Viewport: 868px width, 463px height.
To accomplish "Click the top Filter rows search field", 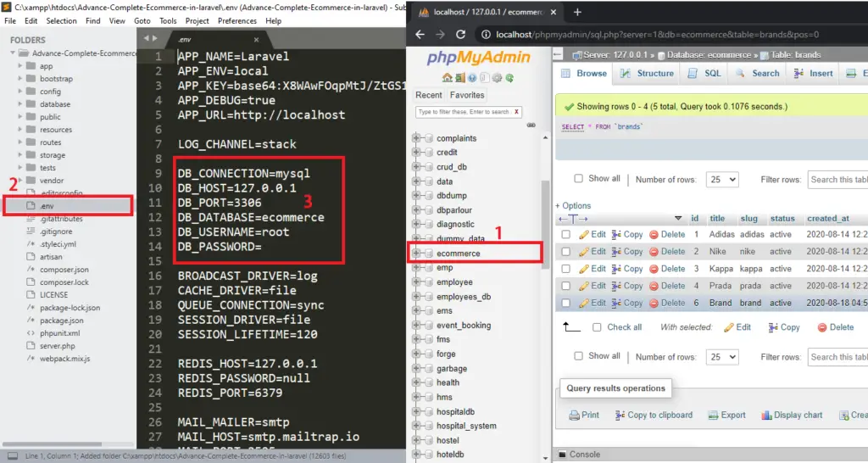I will click(837, 180).
